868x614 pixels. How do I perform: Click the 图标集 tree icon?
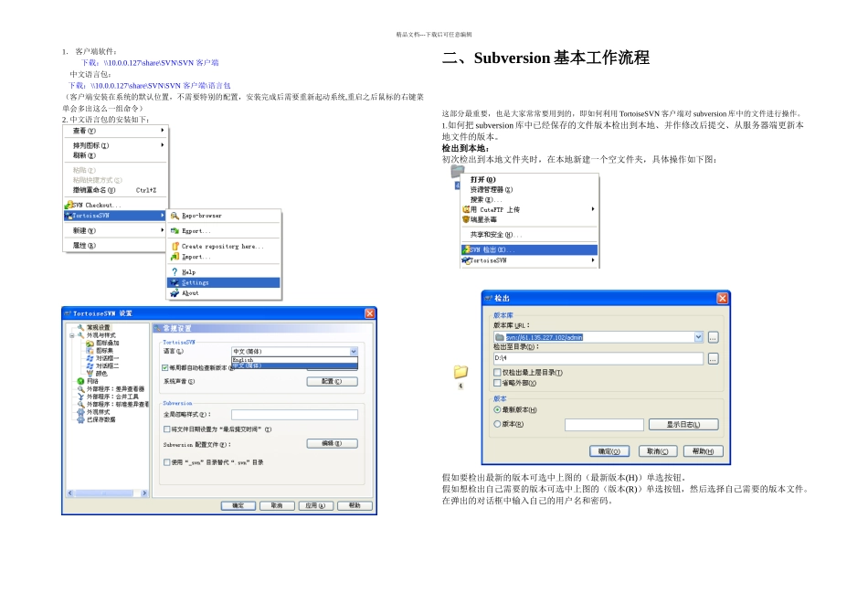click(x=90, y=351)
